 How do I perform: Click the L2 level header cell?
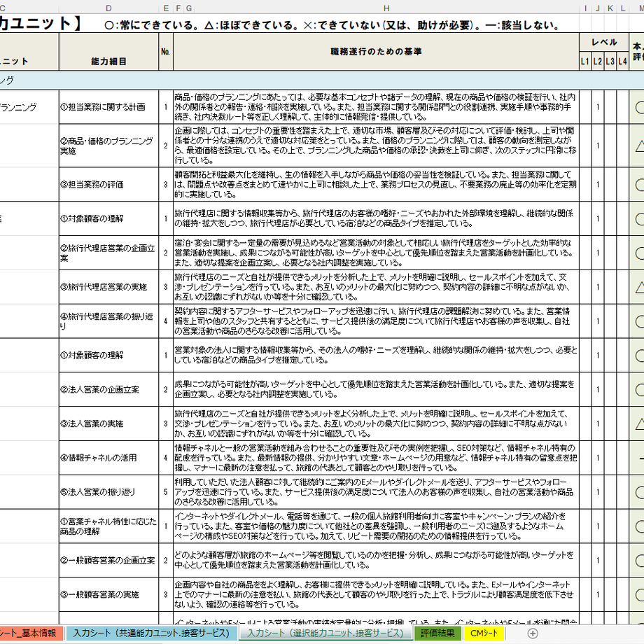598,62
